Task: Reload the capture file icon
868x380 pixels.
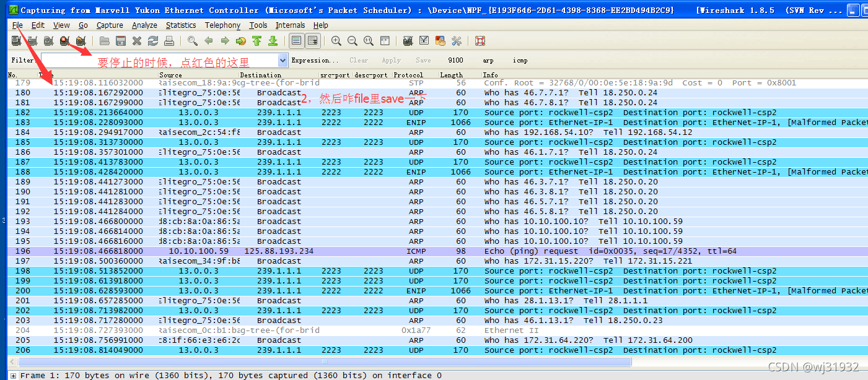Action: pos(153,41)
